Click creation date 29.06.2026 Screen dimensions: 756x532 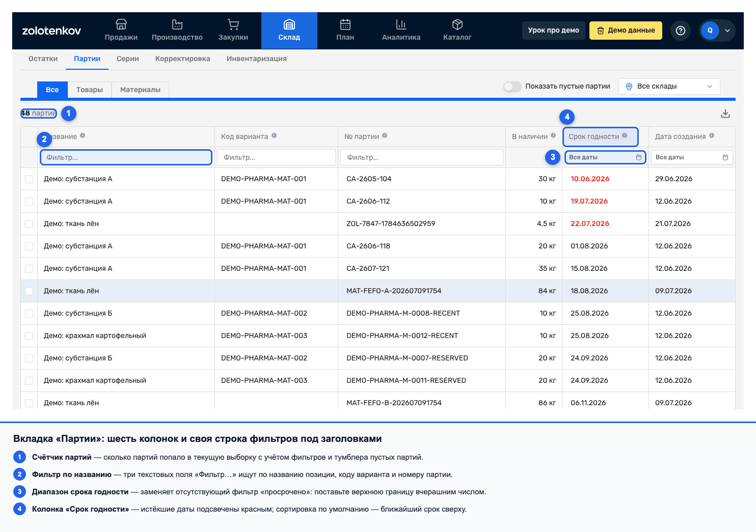pos(673,179)
